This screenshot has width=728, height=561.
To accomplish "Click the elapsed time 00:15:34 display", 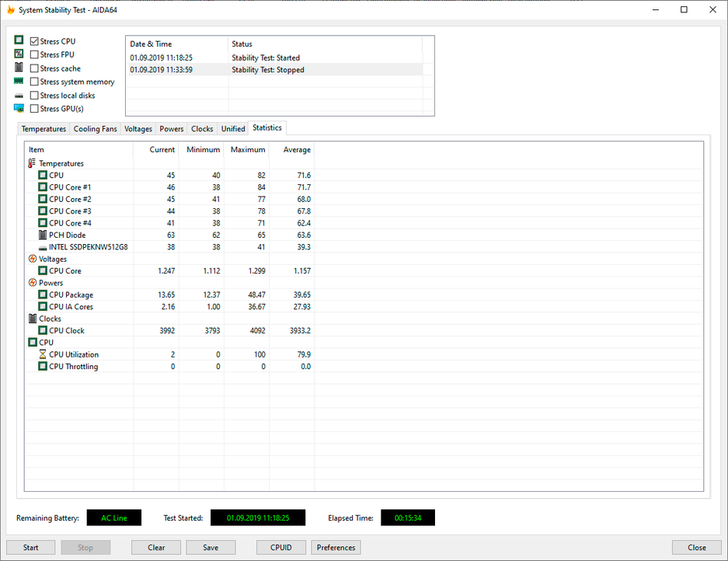I will pyautogui.click(x=408, y=517).
